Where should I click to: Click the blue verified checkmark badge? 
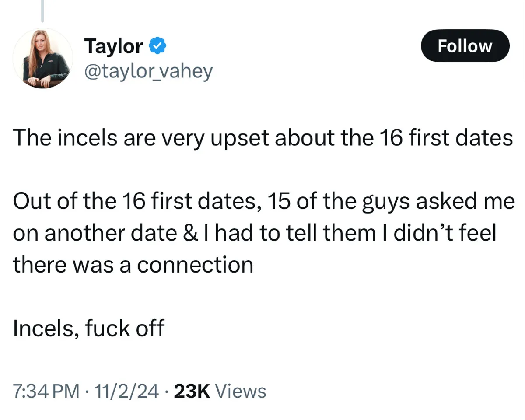[x=157, y=45]
